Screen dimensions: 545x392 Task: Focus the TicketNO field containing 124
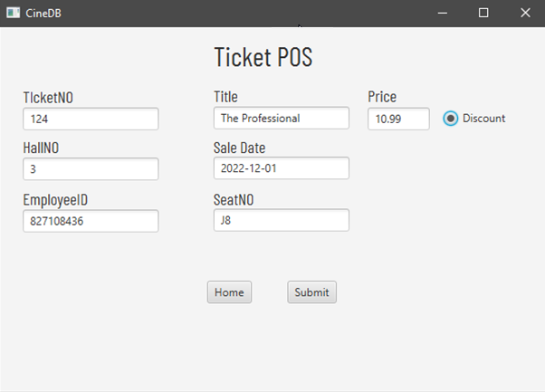91,120
